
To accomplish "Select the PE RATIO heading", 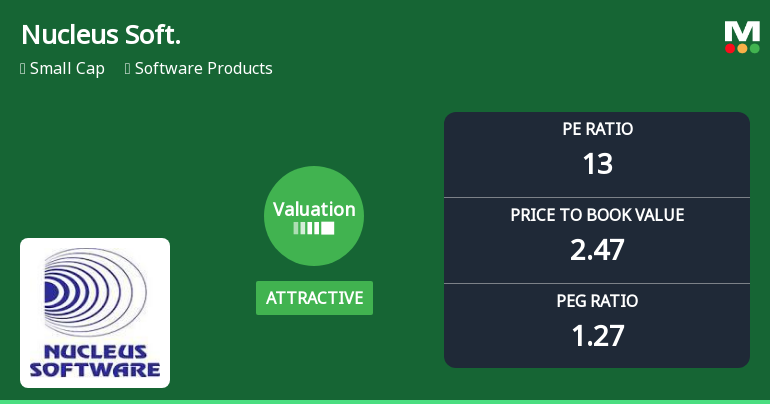I will tap(597, 129).
